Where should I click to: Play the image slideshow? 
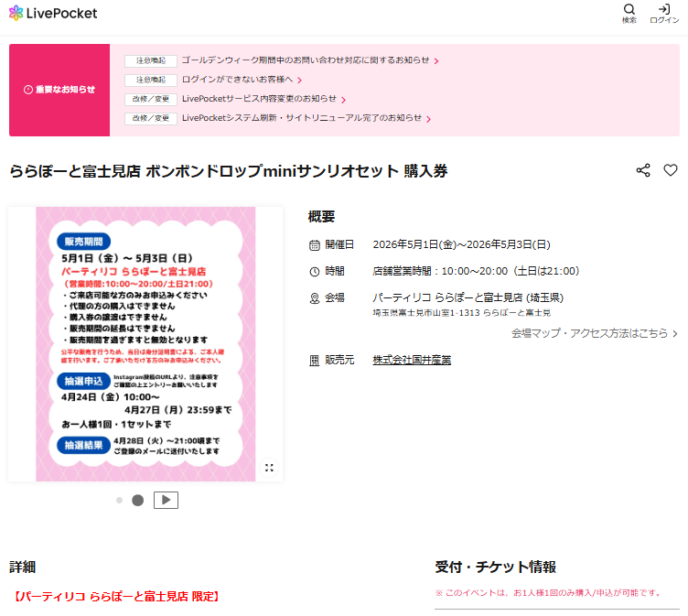click(166, 500)
